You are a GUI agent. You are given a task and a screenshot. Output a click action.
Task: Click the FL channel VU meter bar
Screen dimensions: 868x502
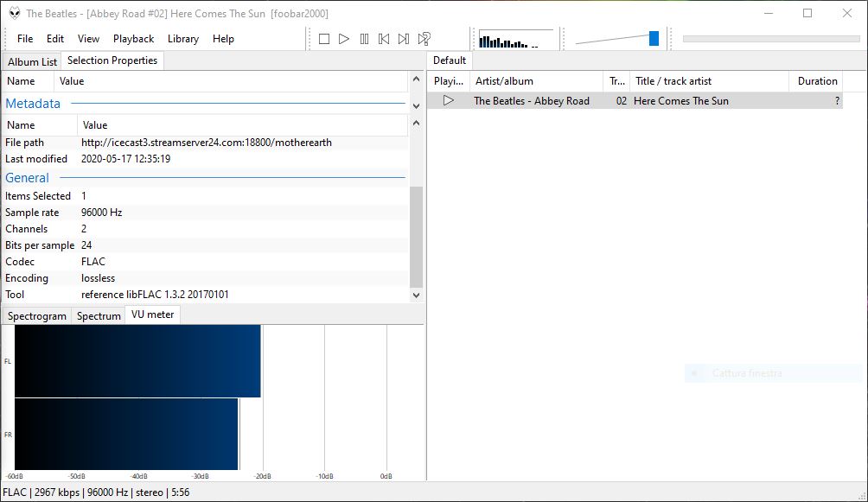click(137, 361)
